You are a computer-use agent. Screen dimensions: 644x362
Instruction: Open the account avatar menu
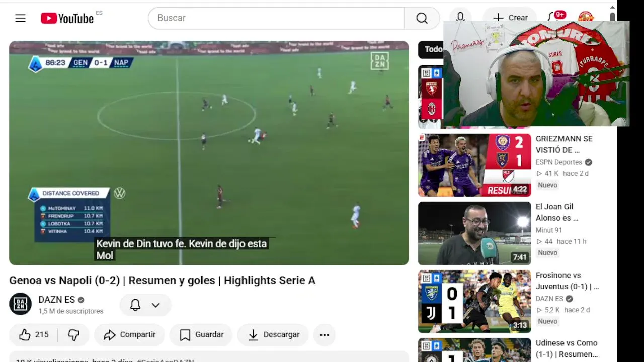click(x=586, y=17)
